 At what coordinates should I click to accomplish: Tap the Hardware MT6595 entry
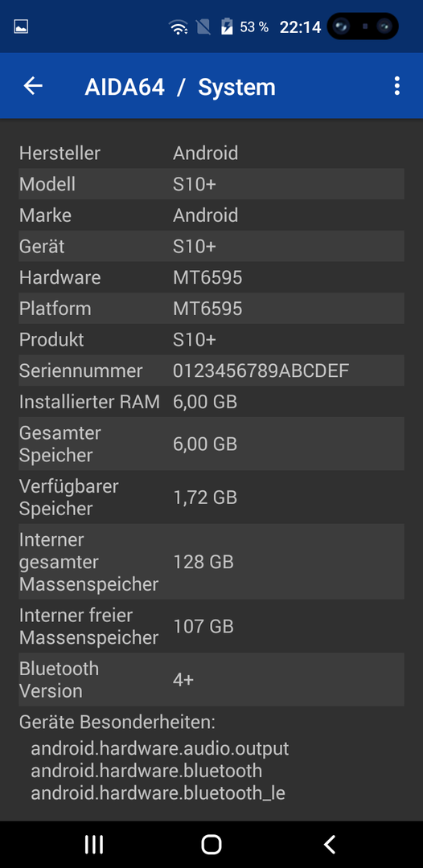point(211,277)
